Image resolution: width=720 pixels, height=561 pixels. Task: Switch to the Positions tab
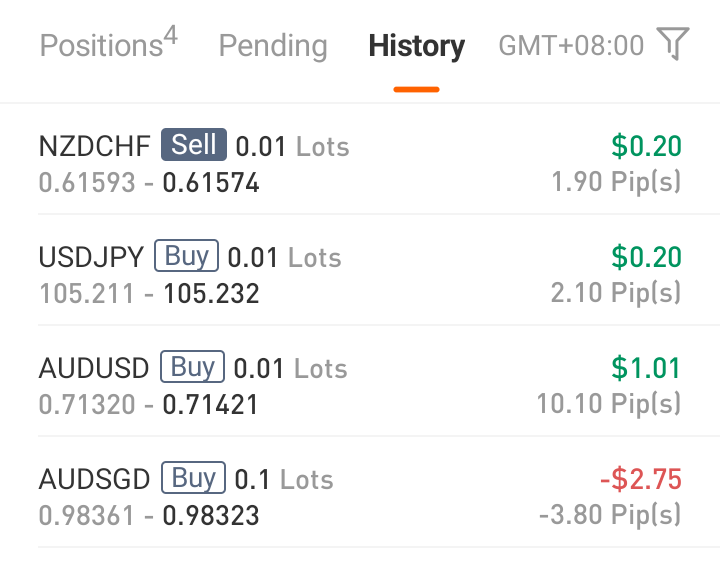108,45
